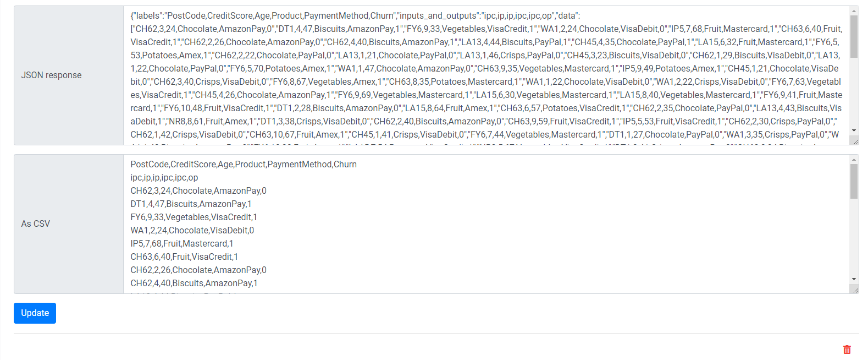Click the 'As CSV' row label
Image resolution: width=868 pixels, height=360 pixels.
pos(35,223)
